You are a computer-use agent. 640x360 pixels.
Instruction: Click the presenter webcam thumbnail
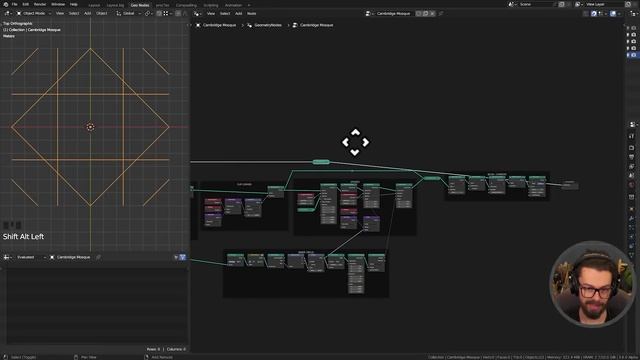[592, 284]
